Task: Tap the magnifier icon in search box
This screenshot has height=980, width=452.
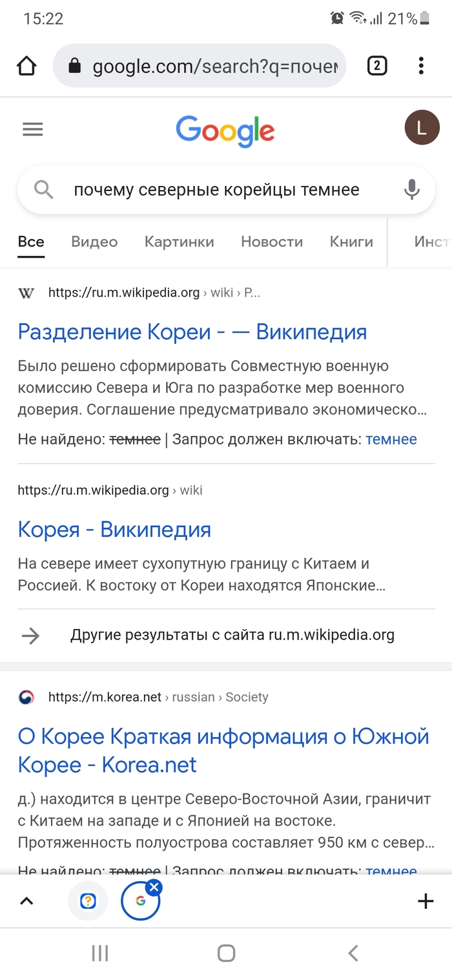Action: coord(43,190)
